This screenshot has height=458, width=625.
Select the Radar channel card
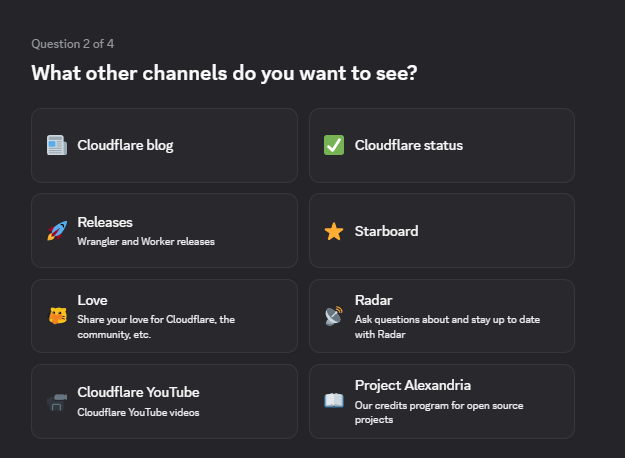point(442,316)
